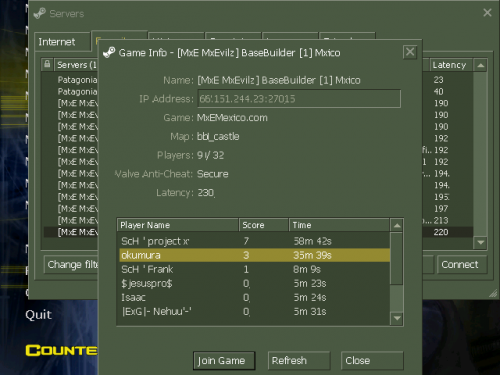
Task: Click Quit in the main menu
Action: click(x=38, y=315)
